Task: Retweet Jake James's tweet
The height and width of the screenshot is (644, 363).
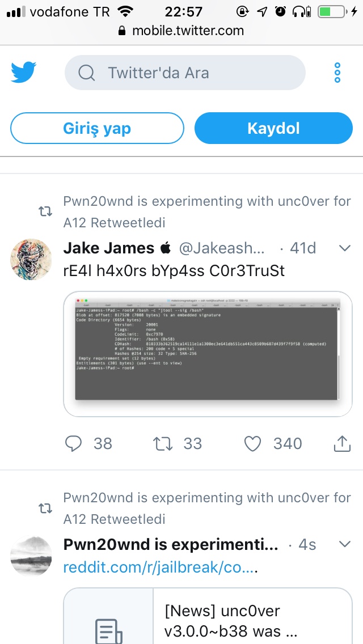Action: tap(163, 443)
